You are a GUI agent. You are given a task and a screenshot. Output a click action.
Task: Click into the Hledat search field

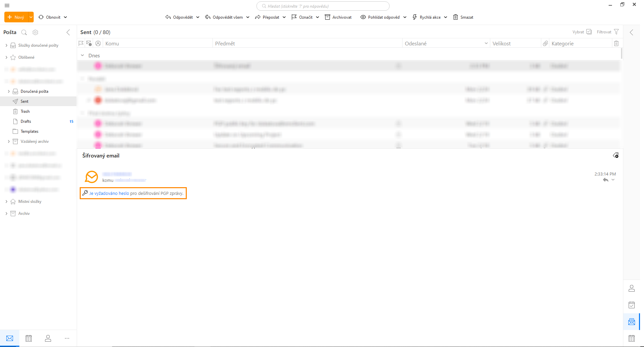point(323,6)
